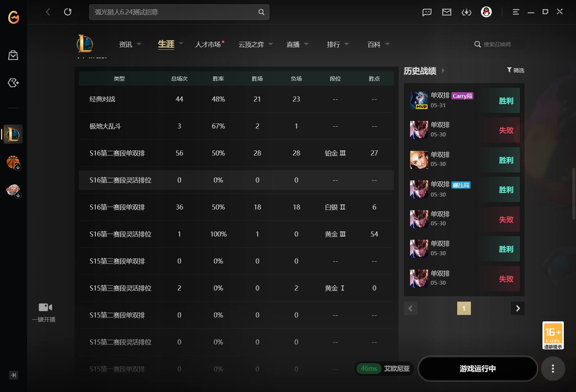Go to next match history page
Image resolution: width=576 pixels, height=392 pixels.
click(x=518, y=308)
